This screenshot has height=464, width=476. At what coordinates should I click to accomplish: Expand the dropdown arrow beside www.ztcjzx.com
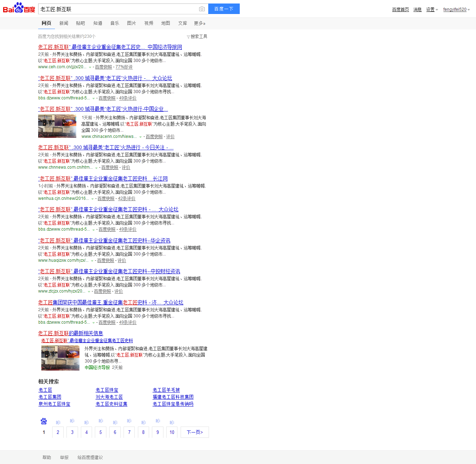pos(89,291)
